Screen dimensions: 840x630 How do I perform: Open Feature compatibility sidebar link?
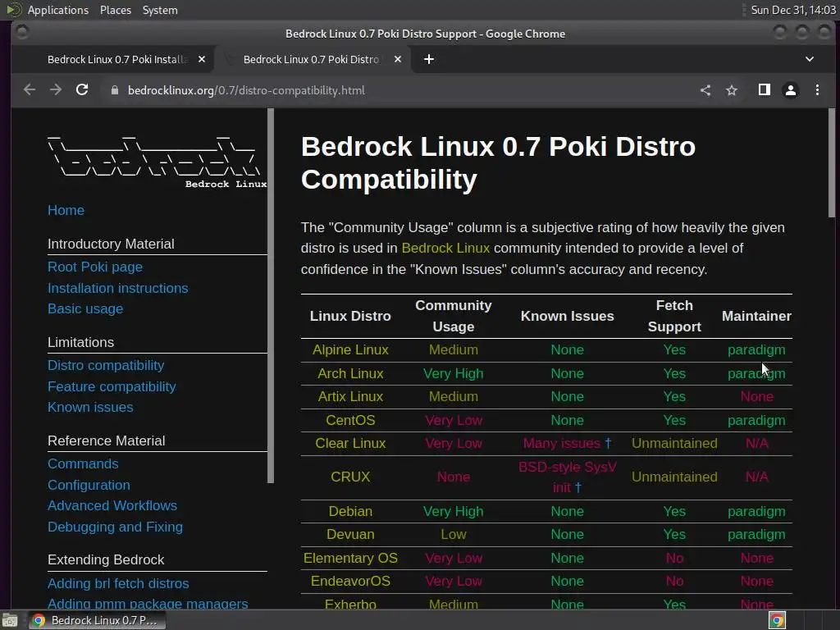click(112, 387)
